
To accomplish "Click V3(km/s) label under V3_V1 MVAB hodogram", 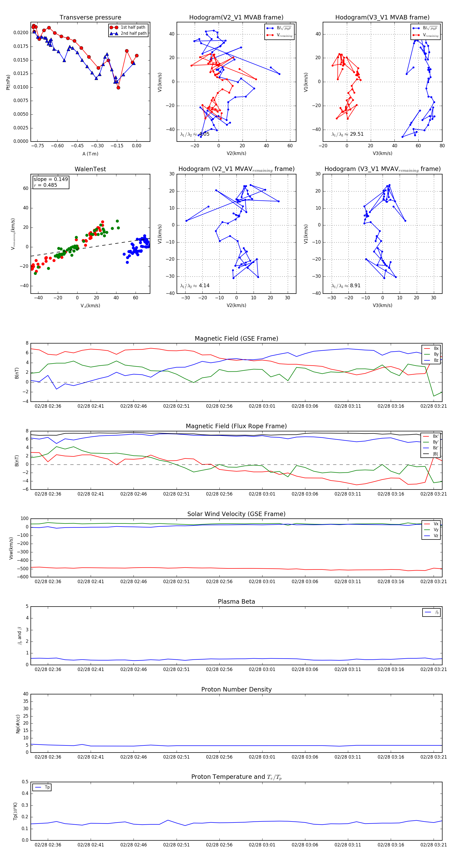I will pos(382,154).
